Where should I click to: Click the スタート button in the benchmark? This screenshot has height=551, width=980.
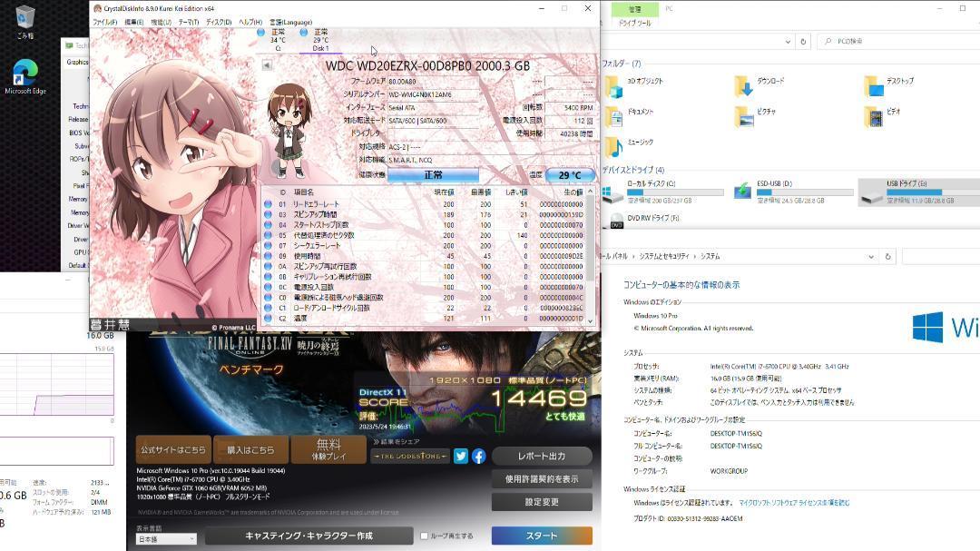pos(542,536)
